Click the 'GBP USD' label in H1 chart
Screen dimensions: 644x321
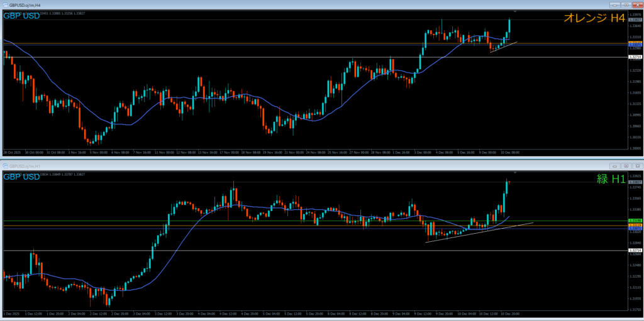[x=21, y=177]
